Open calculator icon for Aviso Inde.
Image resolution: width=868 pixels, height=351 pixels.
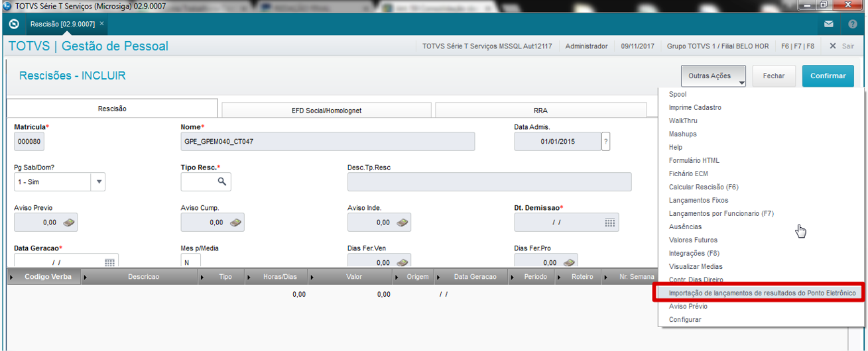point(402,223)
